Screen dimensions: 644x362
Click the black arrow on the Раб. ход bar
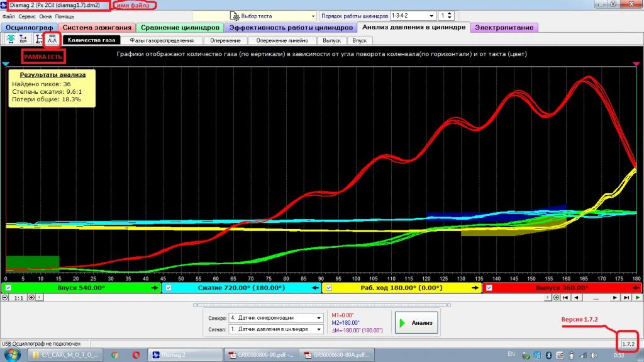(x=475, y=288)
